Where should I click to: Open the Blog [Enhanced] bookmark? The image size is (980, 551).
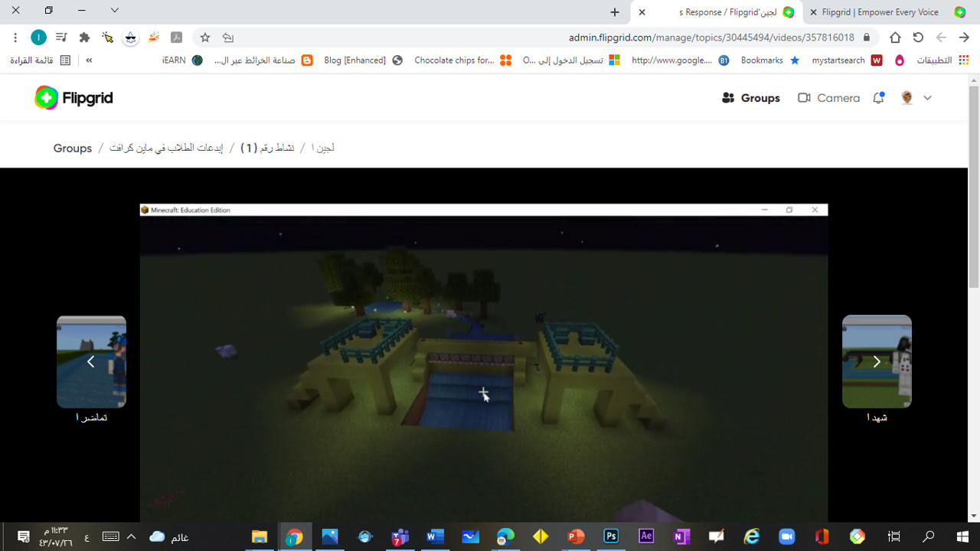pos(363,60)
